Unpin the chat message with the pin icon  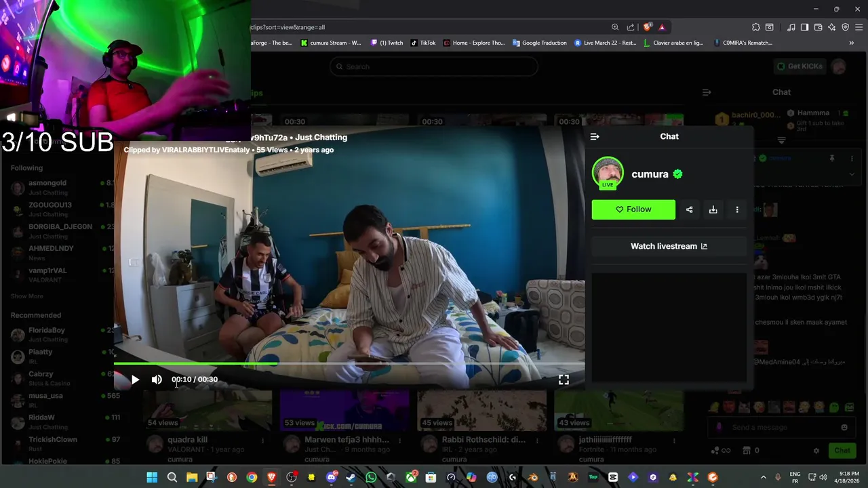[832, 159]
